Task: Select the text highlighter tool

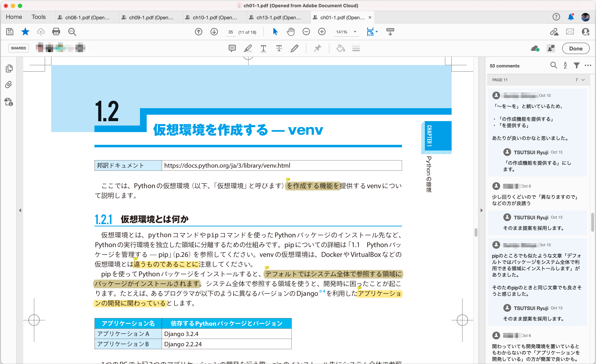Action: click(x=248, y=48)
